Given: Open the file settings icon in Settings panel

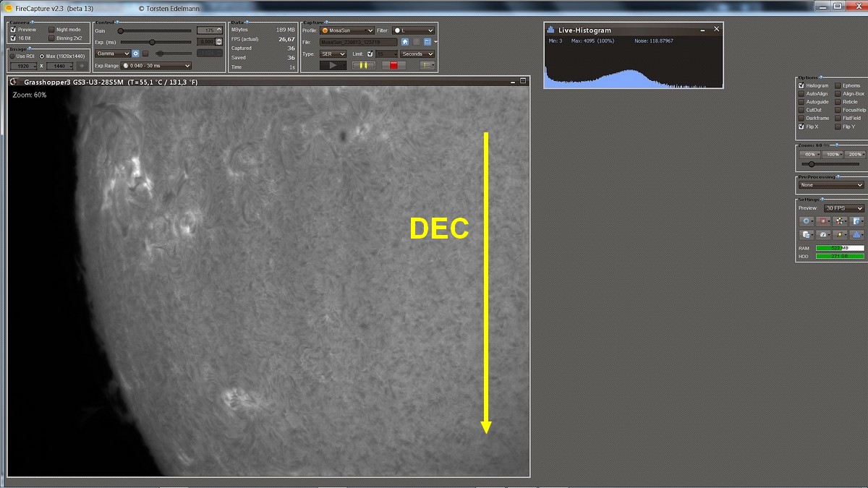Looking at the screenshot, I should click(x=856, y=221).
